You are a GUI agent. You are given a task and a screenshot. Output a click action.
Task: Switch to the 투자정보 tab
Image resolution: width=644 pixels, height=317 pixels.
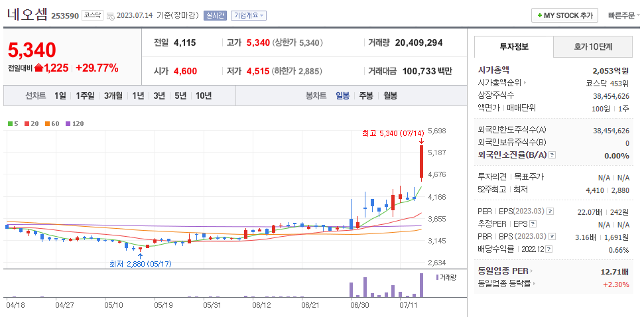point(514,47)
